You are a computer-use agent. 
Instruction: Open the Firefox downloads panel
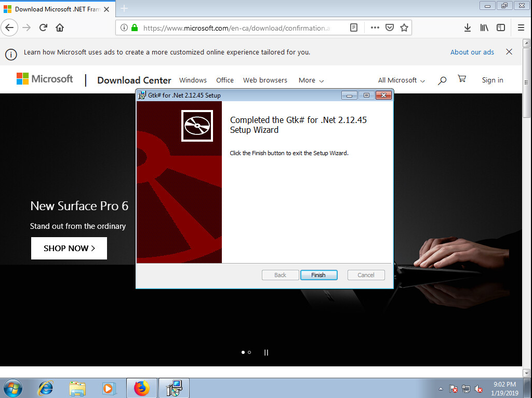(x=468, y=28)
